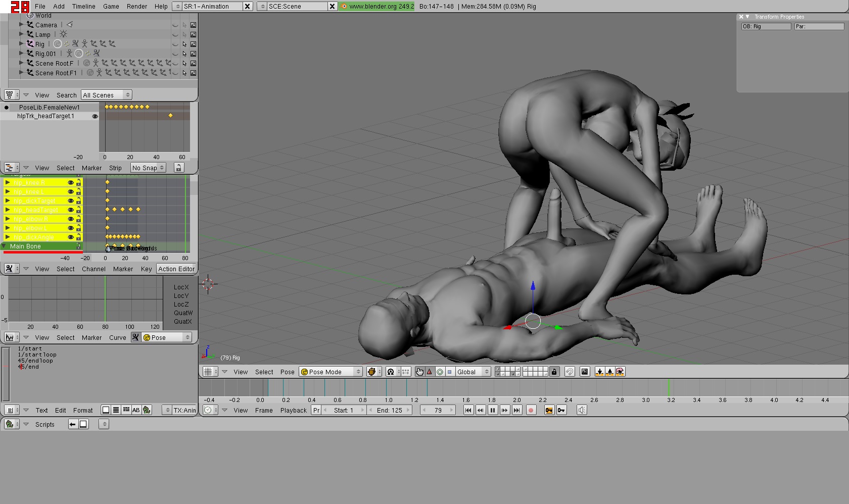Toggle the 3D transform manipulator hand icon
This screenshot has height=504, width=849.
(419, 372)
